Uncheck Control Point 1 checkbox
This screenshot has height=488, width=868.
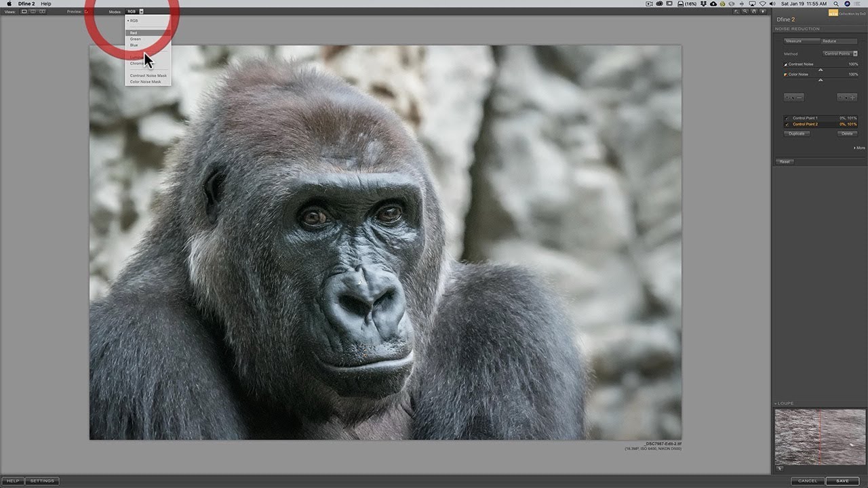tap(787, 119)
